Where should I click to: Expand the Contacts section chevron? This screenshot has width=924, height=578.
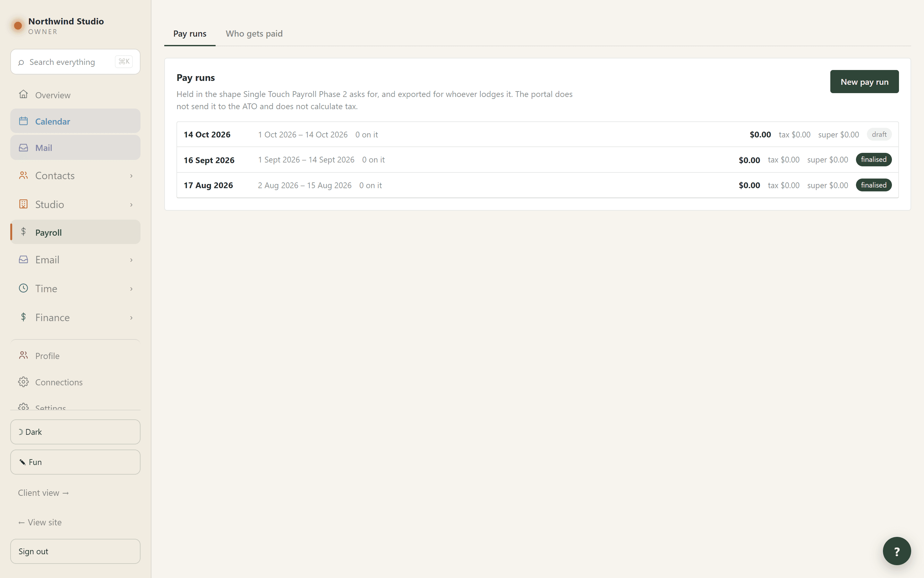(131, 176)
